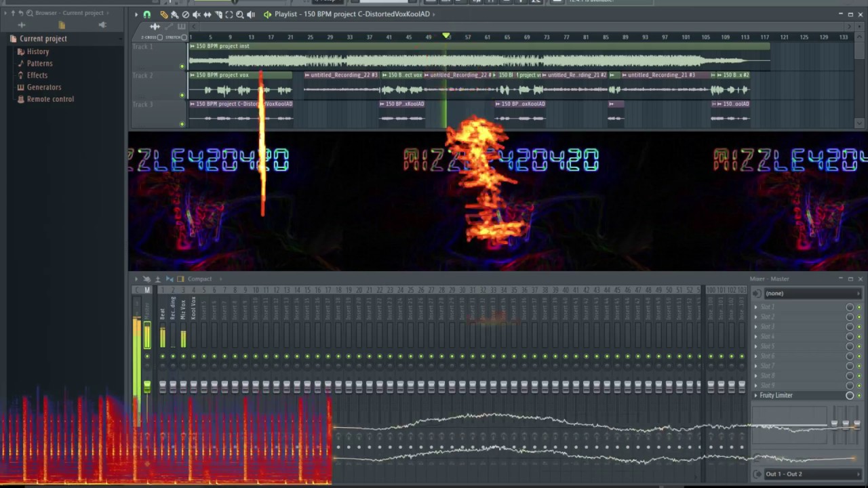The height and width of the screenshot is (488, 868).
Task: Expand the Fruity Limiter slot arrow
Action: pyautogui.click(x=756, y=395)
